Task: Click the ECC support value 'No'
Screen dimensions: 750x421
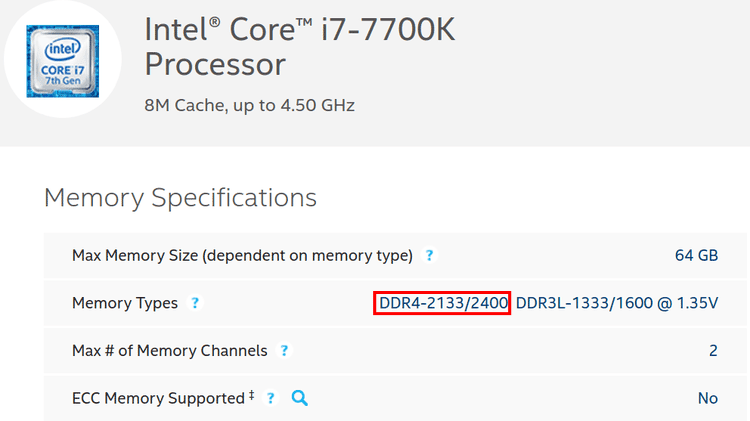Action: point(708,398)
